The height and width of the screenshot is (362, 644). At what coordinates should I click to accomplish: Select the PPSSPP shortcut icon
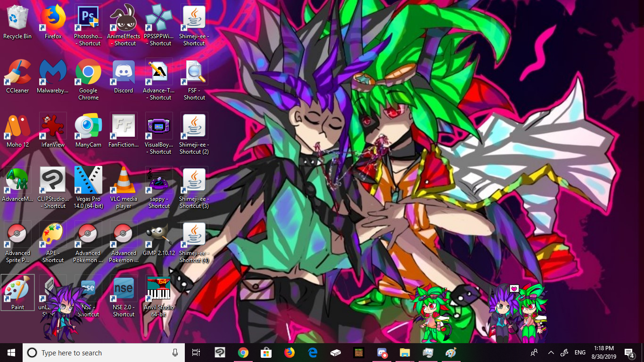[159, 25]
